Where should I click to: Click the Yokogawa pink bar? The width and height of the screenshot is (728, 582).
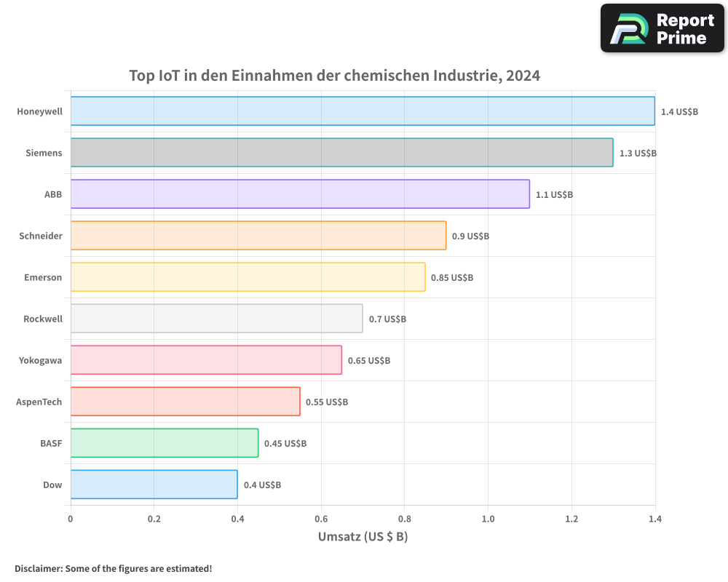click(205, 360)
